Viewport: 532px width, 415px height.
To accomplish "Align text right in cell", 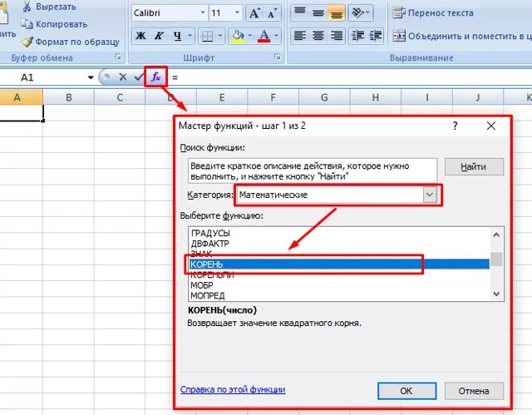I will click(336, 36).
